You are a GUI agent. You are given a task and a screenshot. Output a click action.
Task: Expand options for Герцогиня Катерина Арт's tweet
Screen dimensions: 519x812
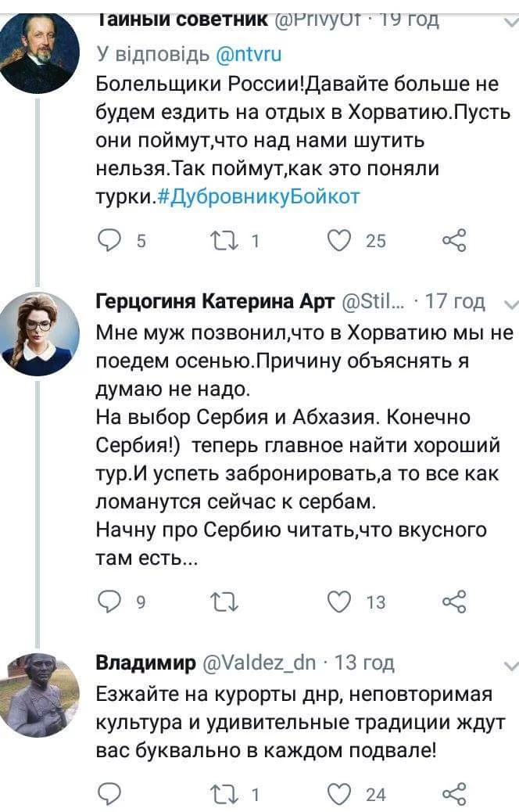[x=509, y=306]
